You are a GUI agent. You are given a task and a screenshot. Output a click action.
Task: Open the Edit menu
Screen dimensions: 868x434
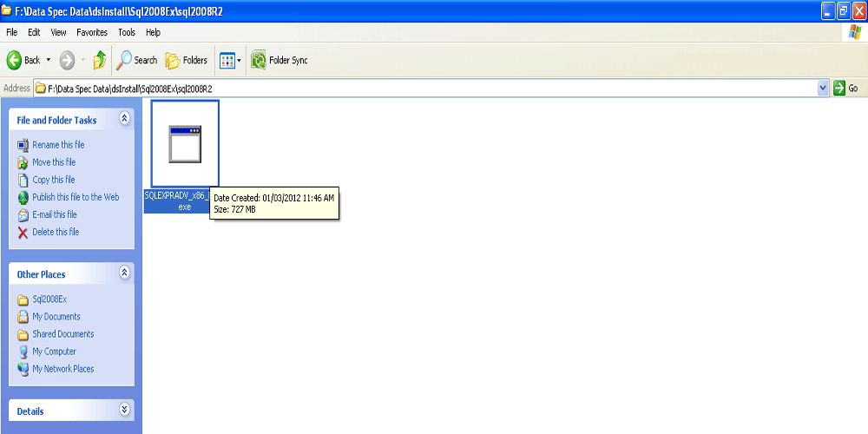(35, 33)
